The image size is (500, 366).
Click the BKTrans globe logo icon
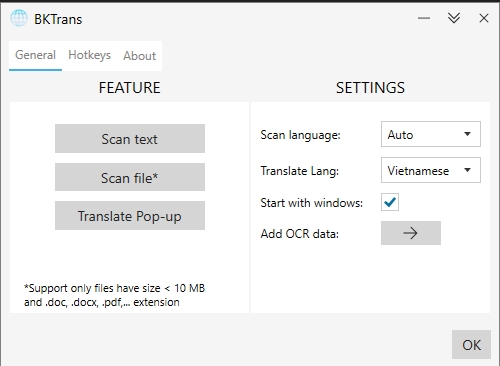[x=19, y=18]
